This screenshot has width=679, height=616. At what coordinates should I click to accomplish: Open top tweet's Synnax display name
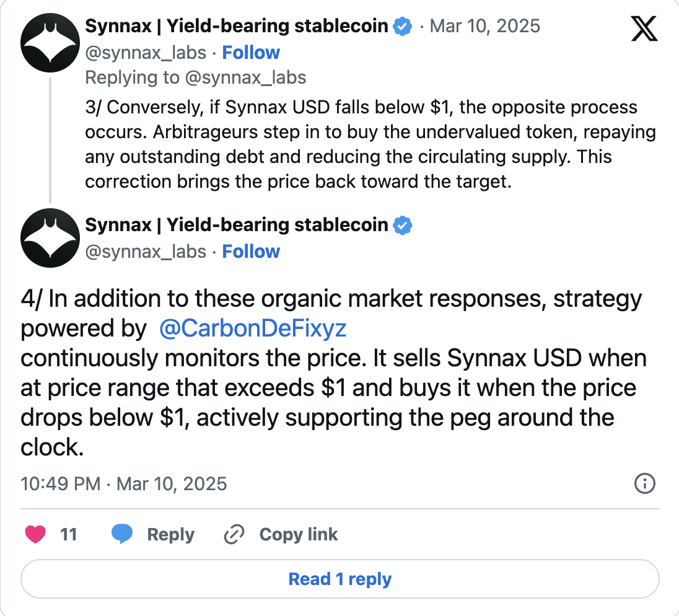pyautogui.click(x=237, y=26)
